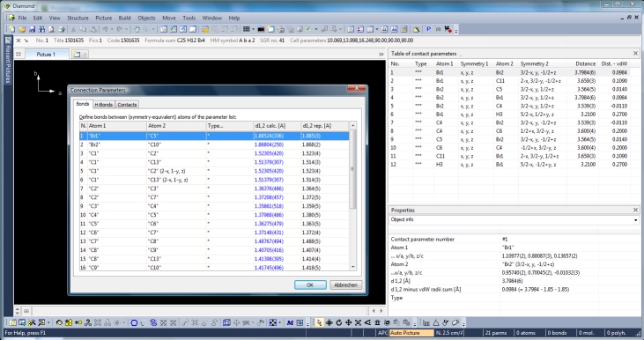Click the measure angle triangle icon
The width and height of the screenshot is (644, 340).
pos(436,322)
